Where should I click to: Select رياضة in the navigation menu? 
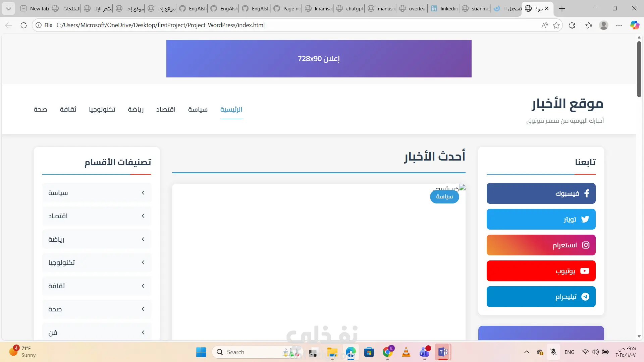[136, 109]
